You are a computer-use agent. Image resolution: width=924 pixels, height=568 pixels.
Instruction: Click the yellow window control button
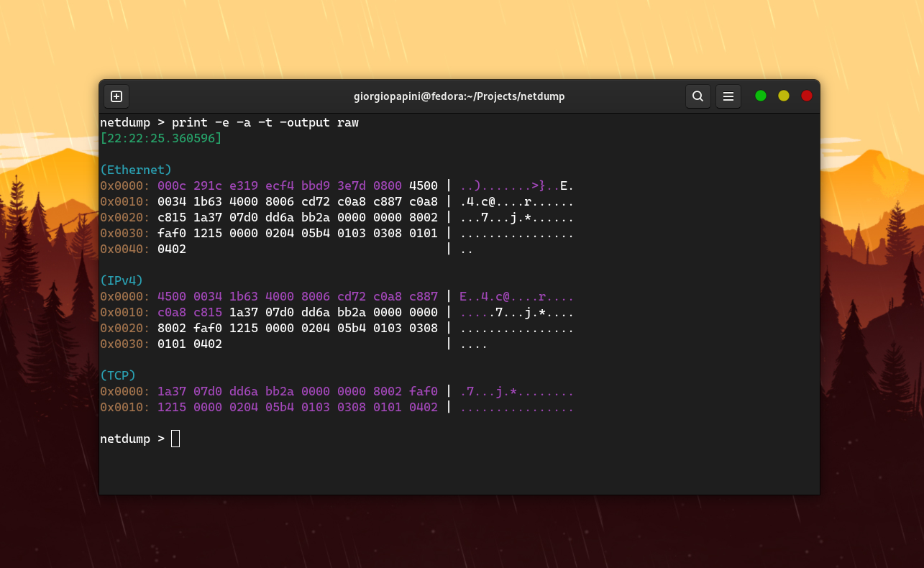tap(784, 96)
